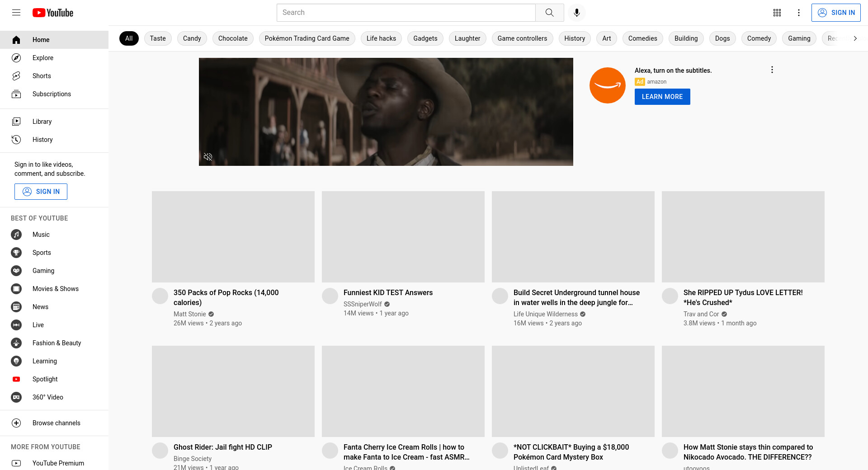Screen dimensions: 868x470
Task: Show more topic chips with right arrow
Action: click(x=855, y=38)
